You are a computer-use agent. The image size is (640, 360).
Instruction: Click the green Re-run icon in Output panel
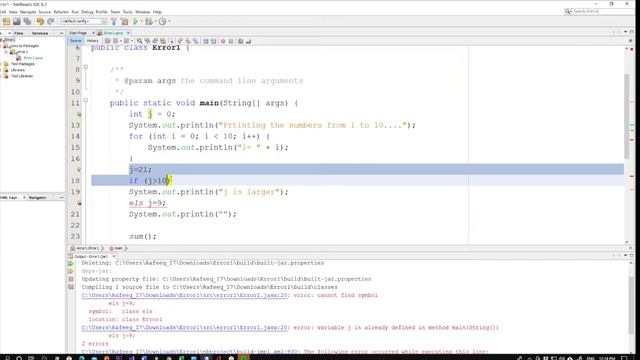point(71,264)
